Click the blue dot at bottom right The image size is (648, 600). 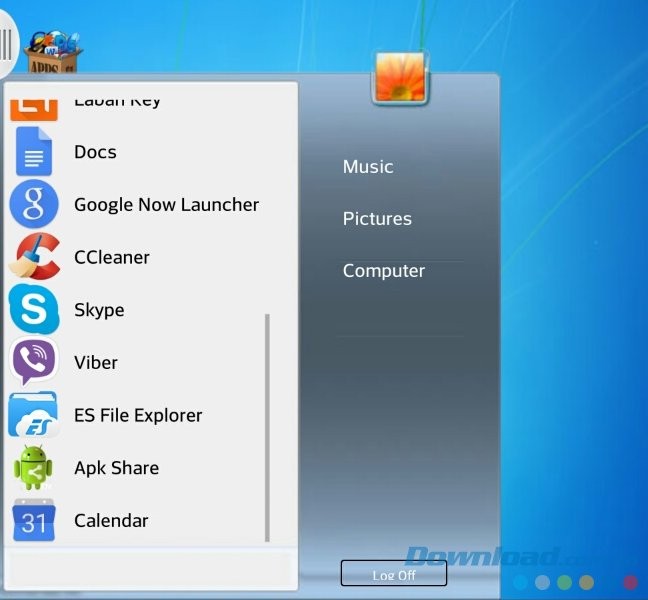520,582
